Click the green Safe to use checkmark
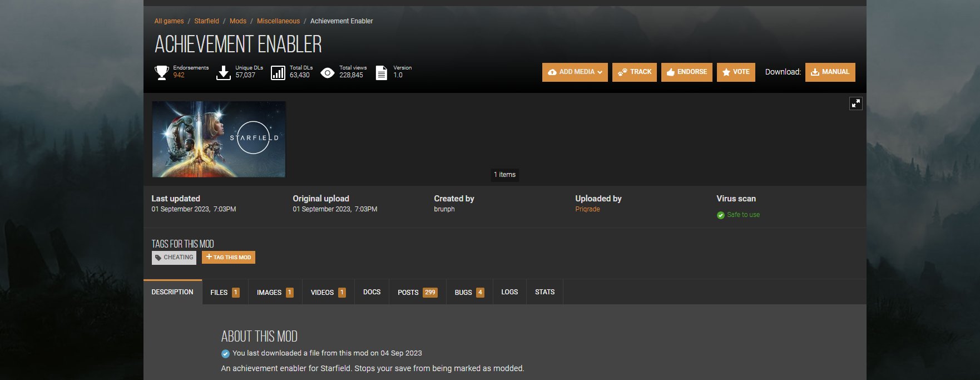This screenshot has width=980, height=380. [x=721, y=215]
